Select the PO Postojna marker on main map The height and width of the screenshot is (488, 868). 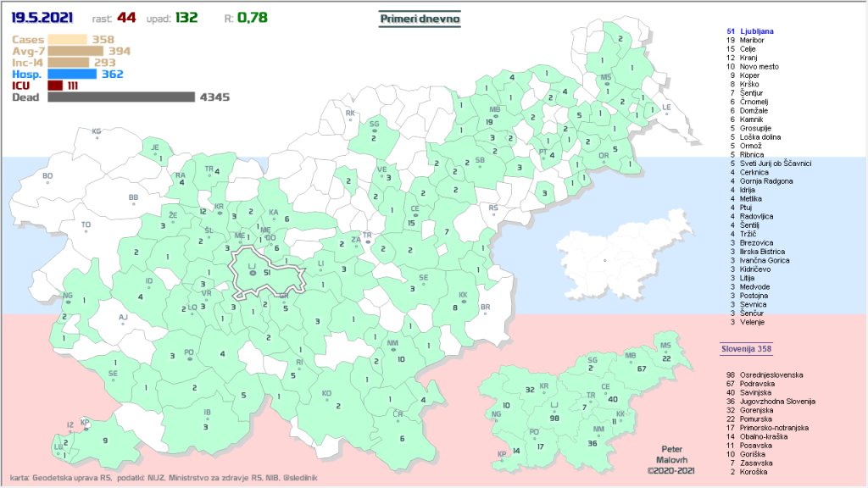tap(189, 356)
